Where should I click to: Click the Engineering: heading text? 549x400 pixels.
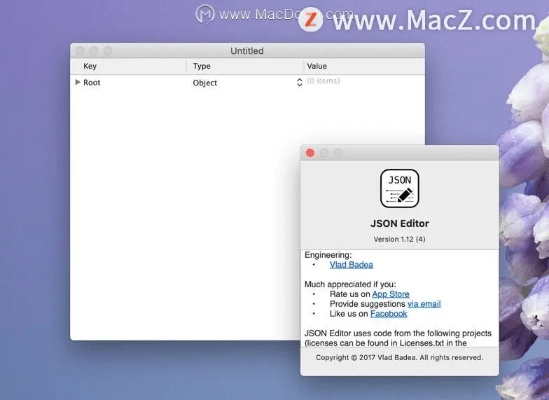click(x=328, y=255)
